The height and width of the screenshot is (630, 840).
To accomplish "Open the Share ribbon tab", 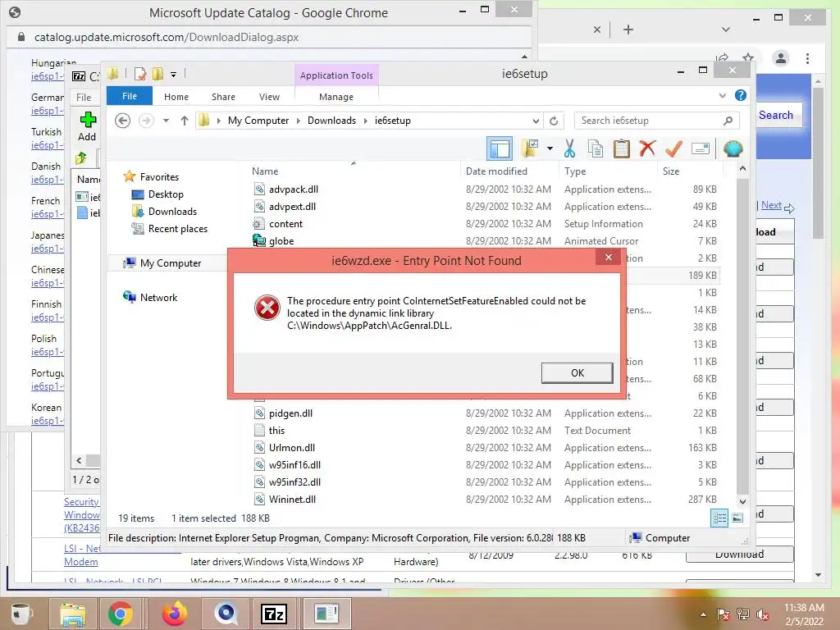I will click(x=223, y=97).
